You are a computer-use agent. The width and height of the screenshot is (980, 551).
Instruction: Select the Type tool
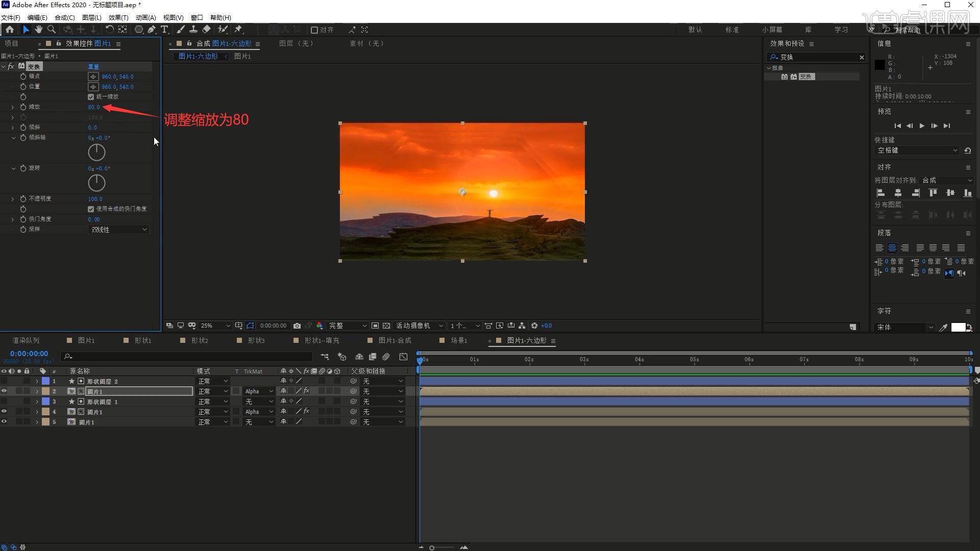164,30
